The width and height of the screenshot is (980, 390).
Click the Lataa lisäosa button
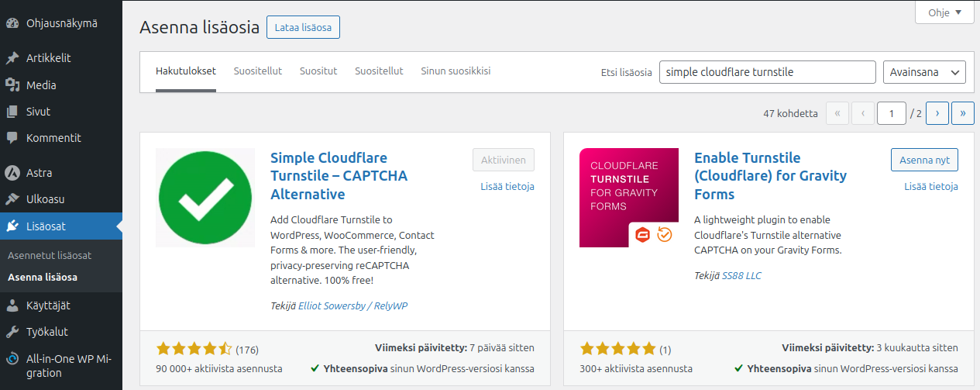(x=303, y=27)
